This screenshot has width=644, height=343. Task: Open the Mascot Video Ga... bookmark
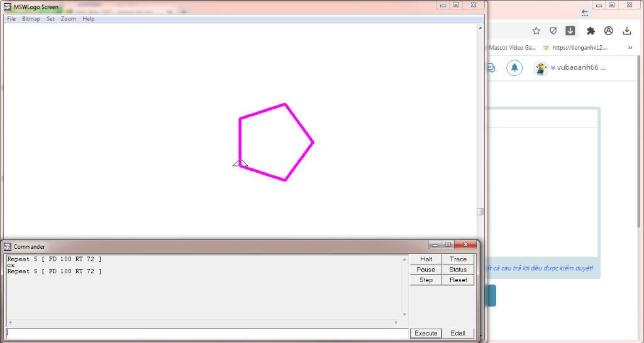click(x=512, y=48)
